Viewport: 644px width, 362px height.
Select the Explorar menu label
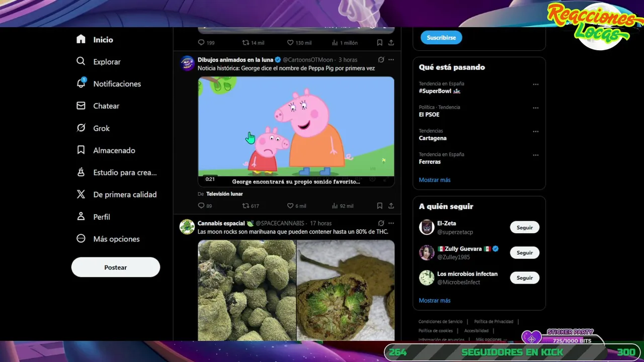point(107,62)
